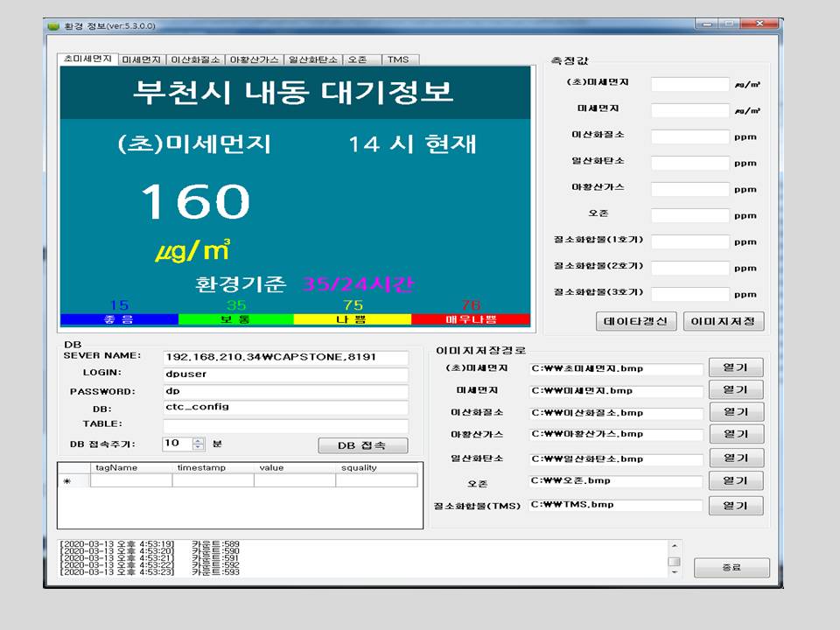Click the 오존 measured value field
The height and width of the screenshot is (630, 840).
point(690,215)
